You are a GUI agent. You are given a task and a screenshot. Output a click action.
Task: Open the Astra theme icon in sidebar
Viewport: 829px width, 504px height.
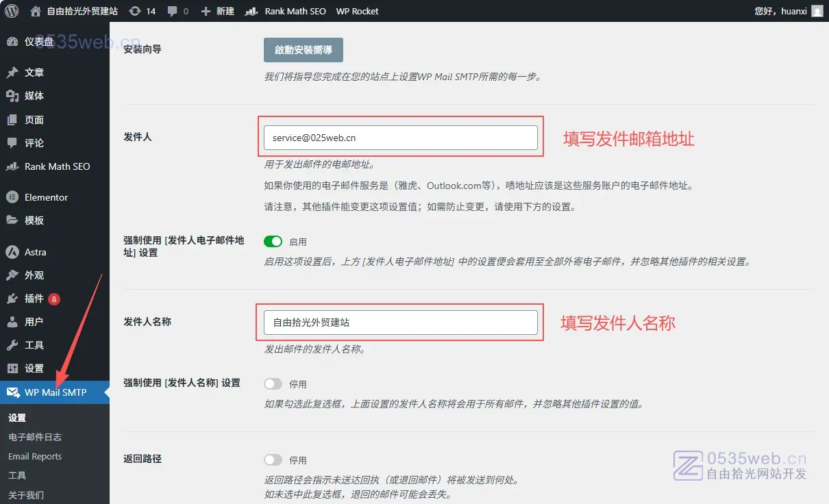[12, 252]
